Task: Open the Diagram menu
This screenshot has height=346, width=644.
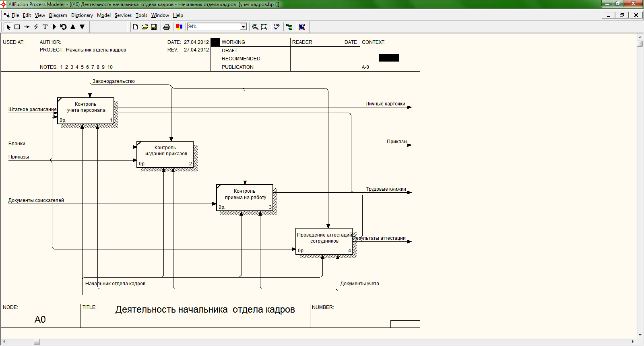Action: (x=58, y=15)
